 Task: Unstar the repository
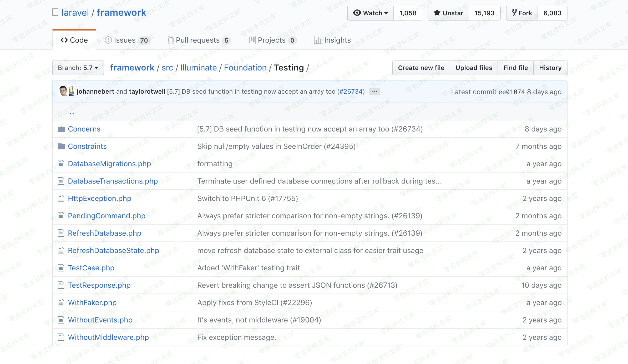tap(448, 13)
